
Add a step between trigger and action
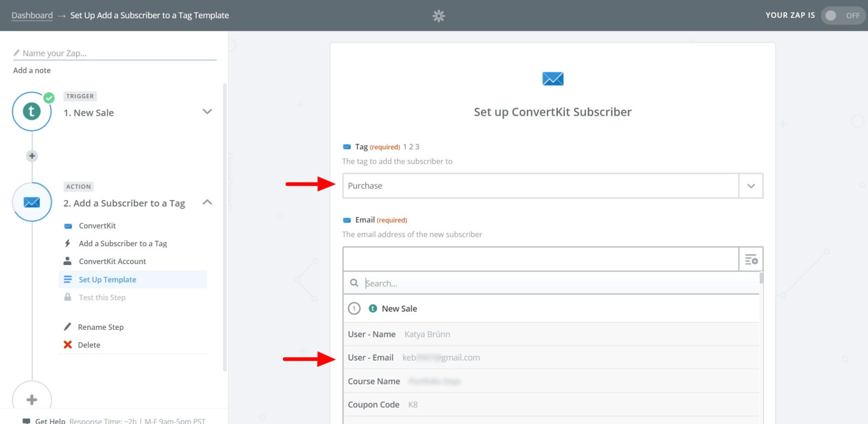(32, 156)
